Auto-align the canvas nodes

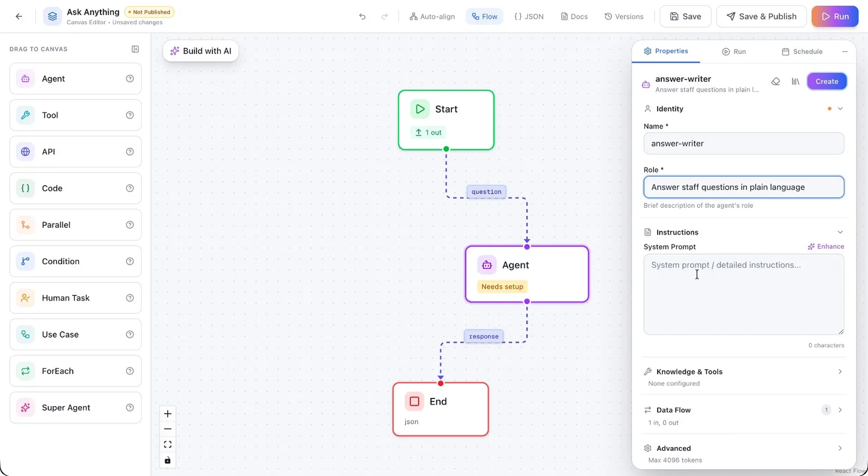click(x=432, y=16)
